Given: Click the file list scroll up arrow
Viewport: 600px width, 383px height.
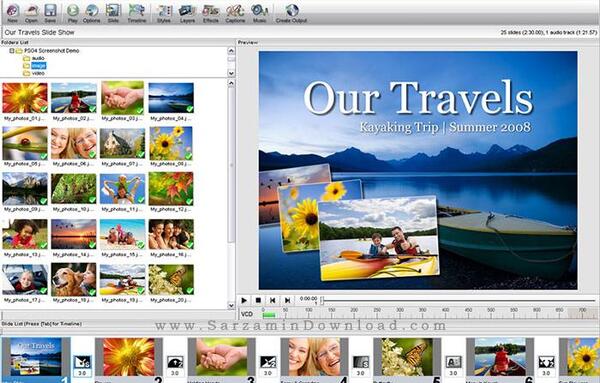Looking at the screenshot, I should (x=231, y=83).
